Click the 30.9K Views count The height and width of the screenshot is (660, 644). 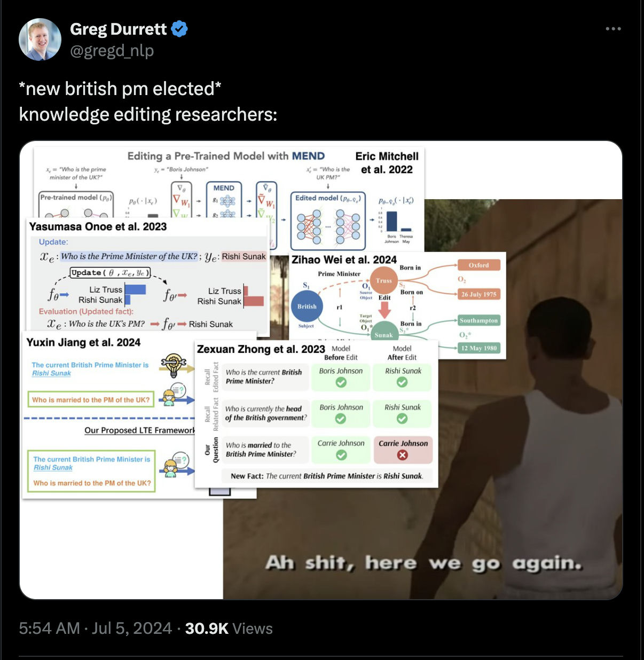229,628
